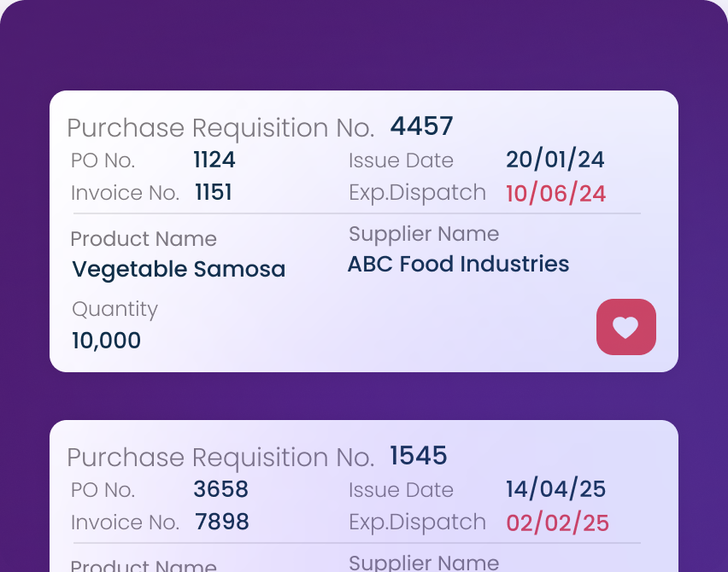Click Issue Date label in second card
The width and height of the screenshot is (728, 572).
[x=401, y=490]
